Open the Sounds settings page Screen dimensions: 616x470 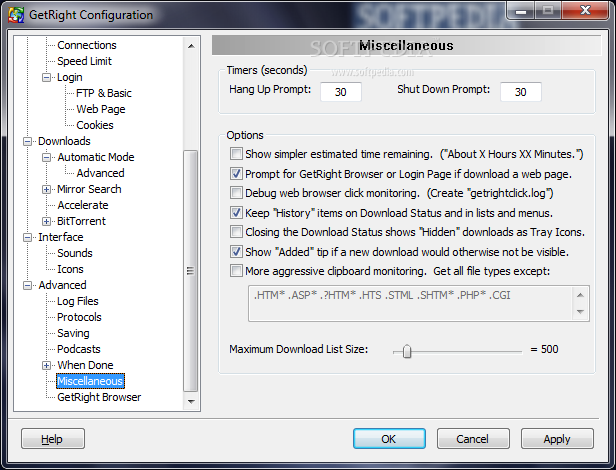75,253
